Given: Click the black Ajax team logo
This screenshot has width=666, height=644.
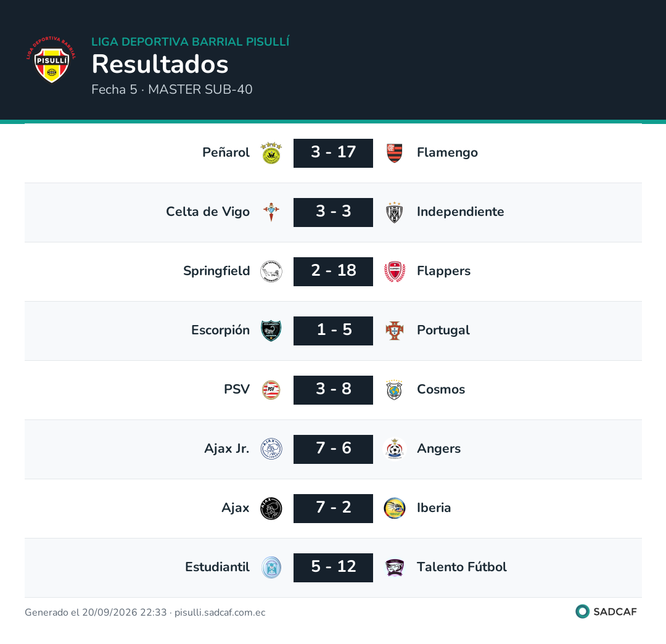Looking at the screenshot, I should (271, 508).
